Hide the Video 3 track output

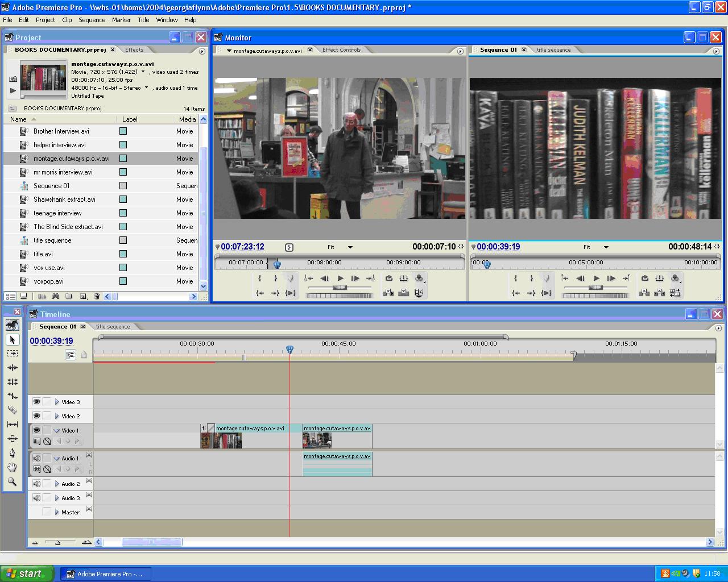(36, 401)
